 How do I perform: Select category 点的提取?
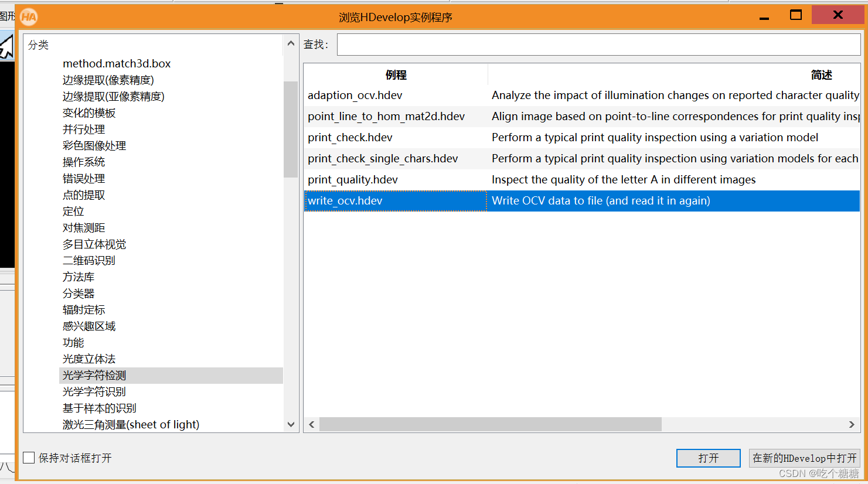pyautogui.click(x=84, y=195)
